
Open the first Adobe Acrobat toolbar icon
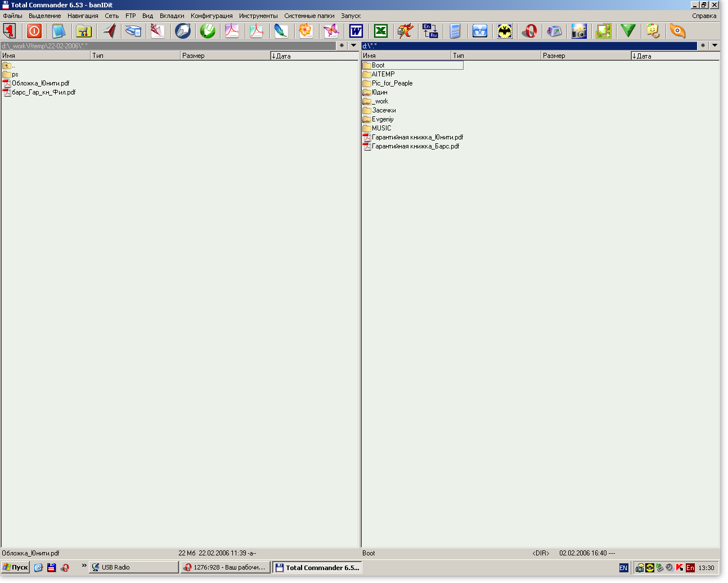click(232, 31)
